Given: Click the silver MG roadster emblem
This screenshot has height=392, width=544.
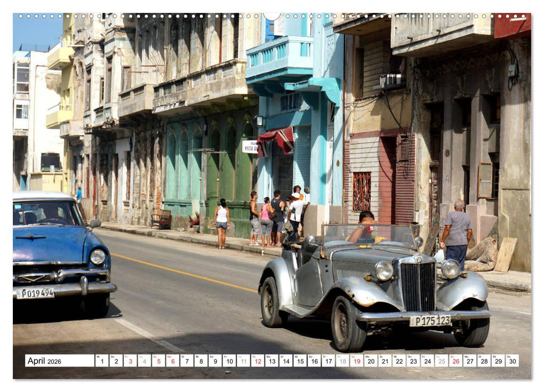Looking at the screenshot, I should [418, 260].
